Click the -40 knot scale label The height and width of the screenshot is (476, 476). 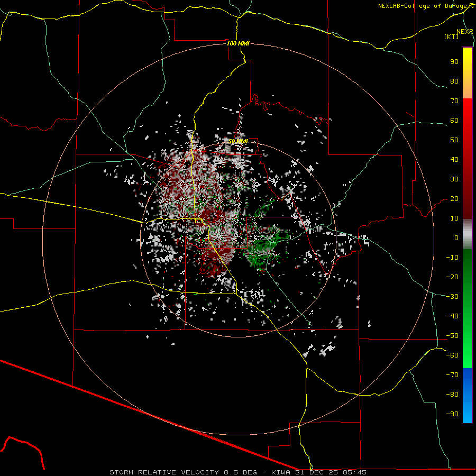pyautogui.click(x=452, y=316)
